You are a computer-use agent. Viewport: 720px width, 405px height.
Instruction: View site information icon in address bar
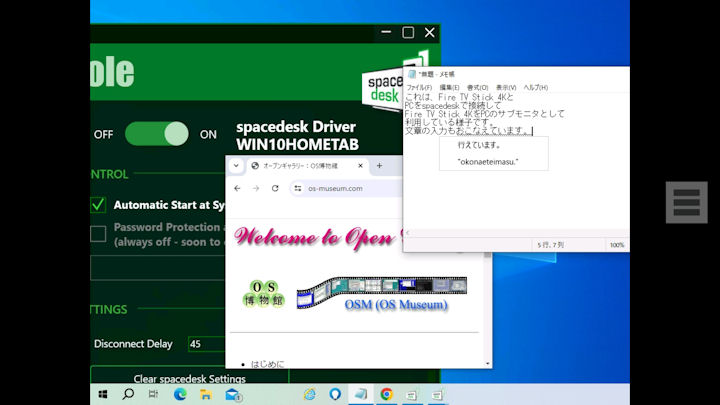pyautogui.click(x=298, y=188)
